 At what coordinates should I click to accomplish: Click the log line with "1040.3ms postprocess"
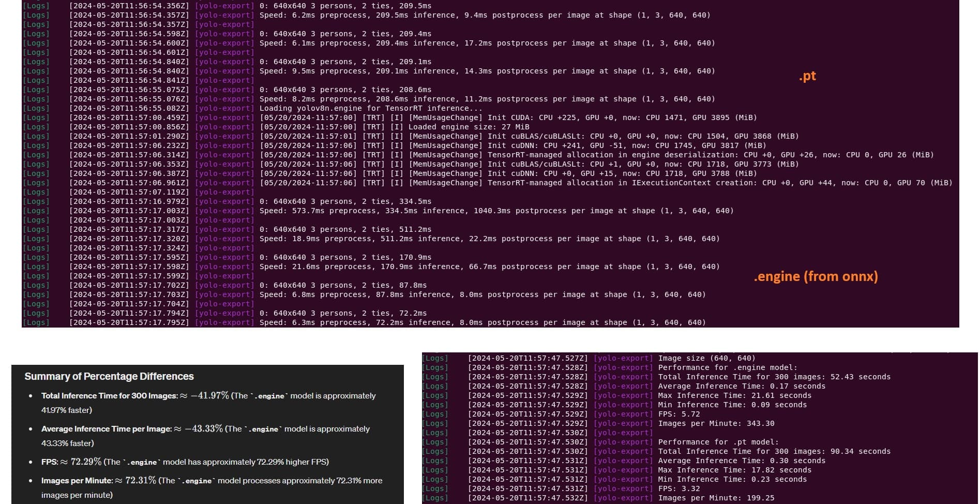click(496, 211)
